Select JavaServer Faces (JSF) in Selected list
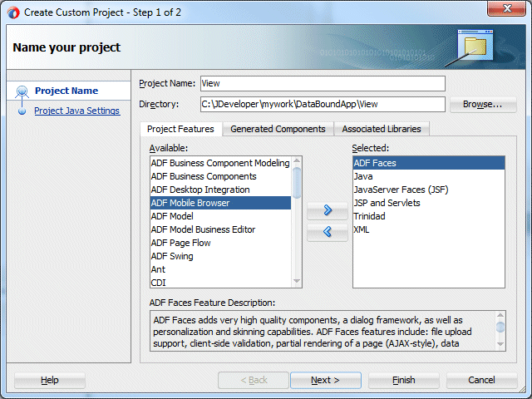Image resolution: width=532 pixels, height=399 pixels. pyautogui.click(x=429, y=190)
